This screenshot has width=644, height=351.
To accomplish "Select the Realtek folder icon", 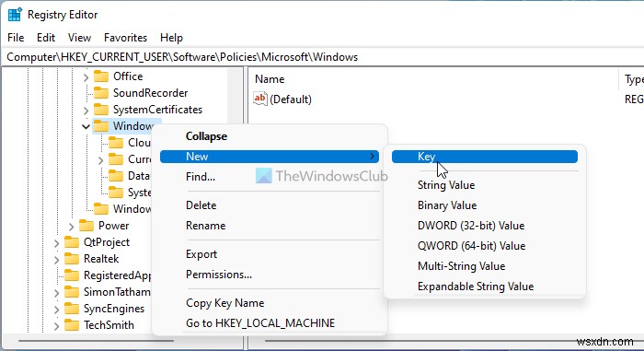I will click(72, 259).
